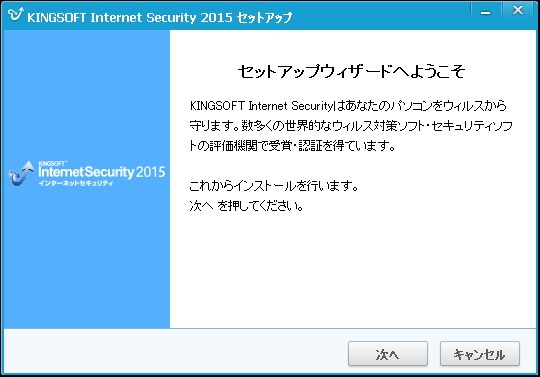Click the Internet Security logo text in blue panel
This screenshot has height=377, width=540.
(x=86, y=171)
